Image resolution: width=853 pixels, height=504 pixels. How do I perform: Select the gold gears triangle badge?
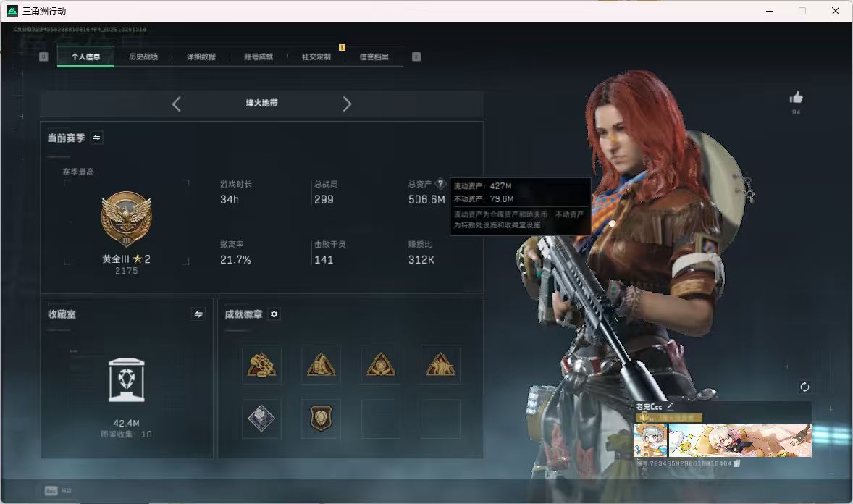(261, 365)
